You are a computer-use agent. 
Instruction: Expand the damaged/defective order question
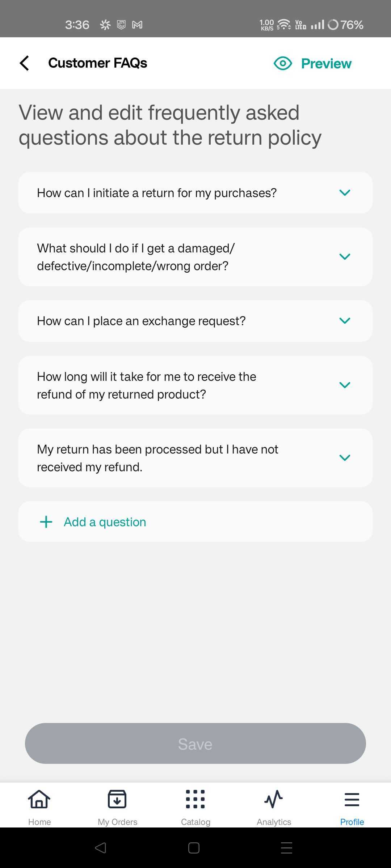click(x=345, y=257)
